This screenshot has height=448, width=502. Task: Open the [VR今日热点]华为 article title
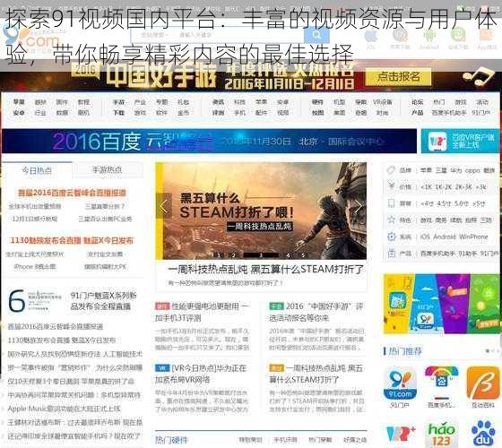[x=201, y=374]
